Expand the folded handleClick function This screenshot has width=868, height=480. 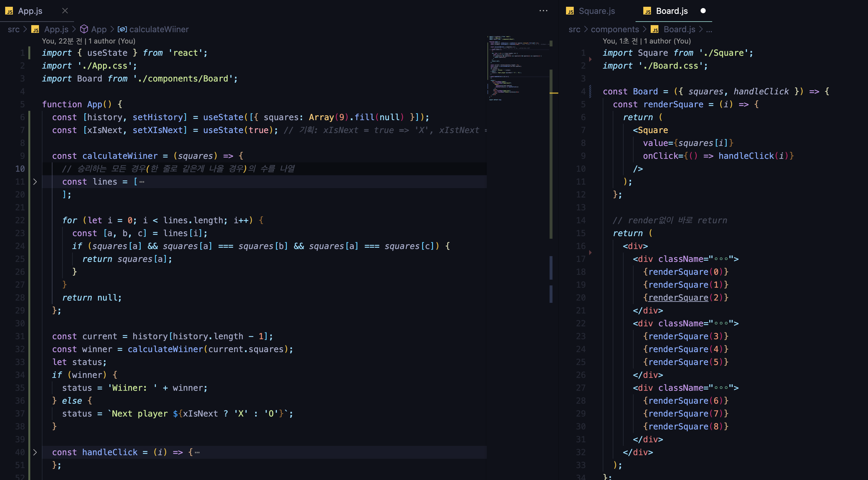click(x=35, y=452)
